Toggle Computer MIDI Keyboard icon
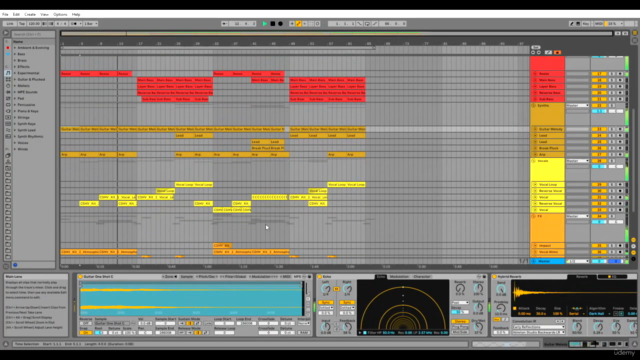The height and width of the screenshot is (360, 640). point(578,24)
